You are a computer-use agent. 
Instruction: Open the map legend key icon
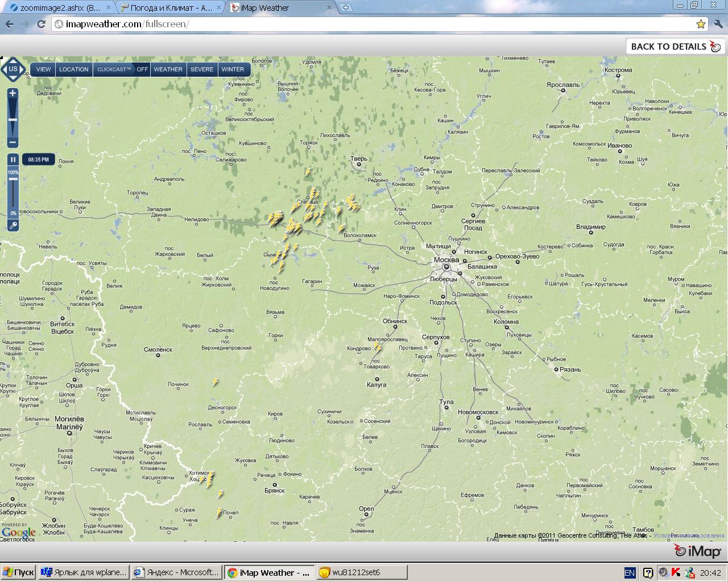[x=13, y=226]
